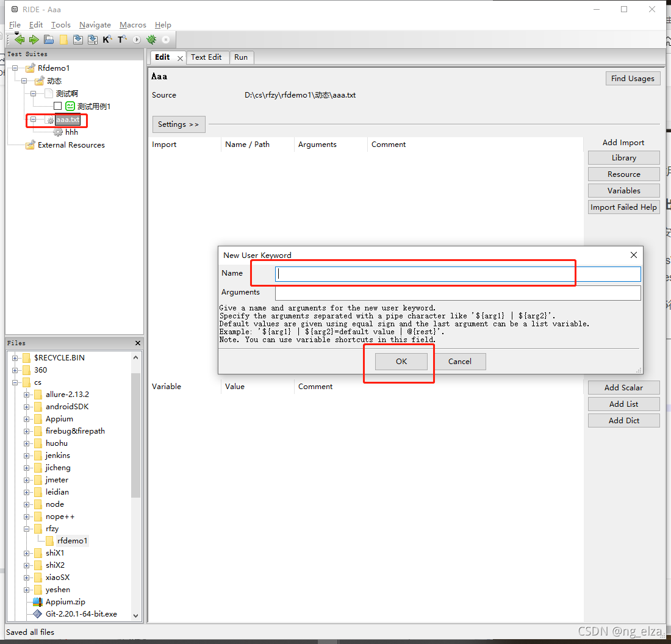The height and width of the screenshot is (644, 671).
Task: Expand Settings >> section
Action: click(179, 124)
